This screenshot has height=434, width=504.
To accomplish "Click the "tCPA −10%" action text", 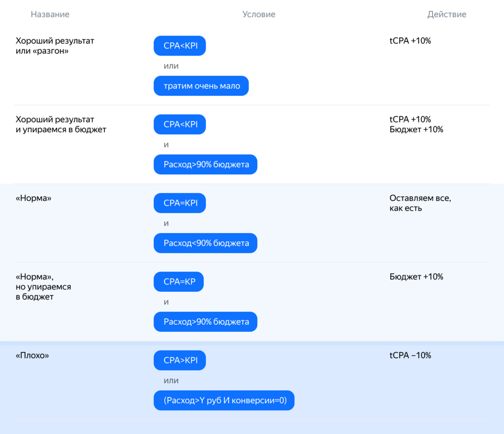I will [410, 355].
